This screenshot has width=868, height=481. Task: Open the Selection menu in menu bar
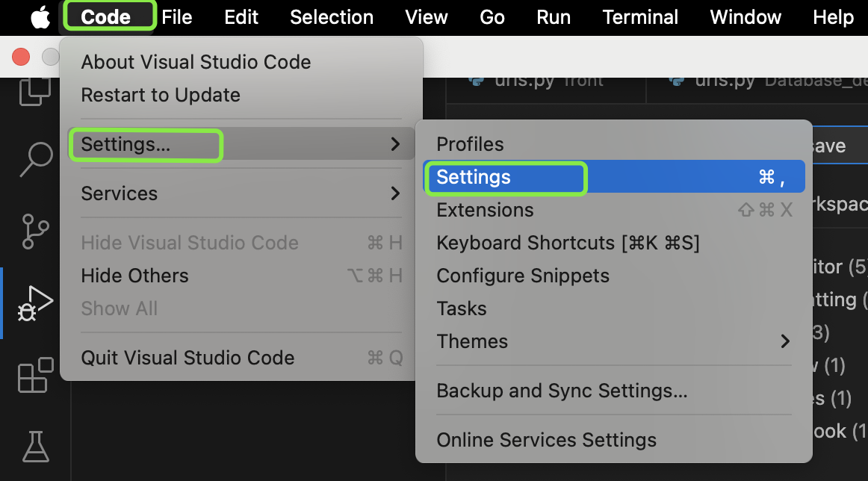click(332, 17)
